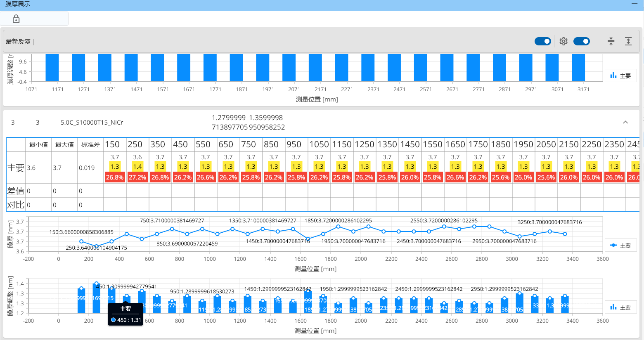
Task: Select the 标准差 column header
Action: (x=90, y=144)
